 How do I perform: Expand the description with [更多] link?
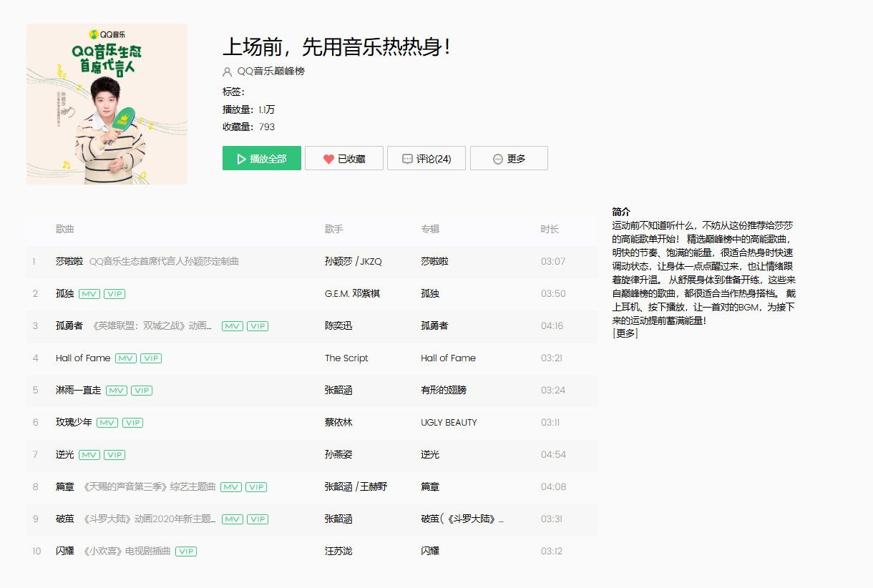625,333
